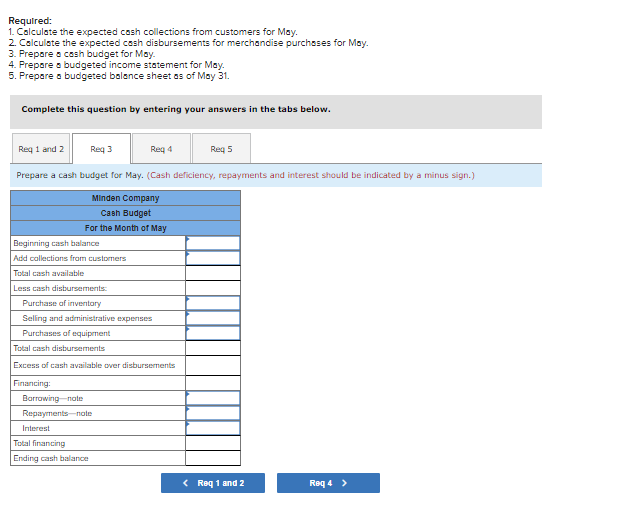Screen dimensions: 624x509
Task: Select the Interest amount field
Action: (213, 428)
